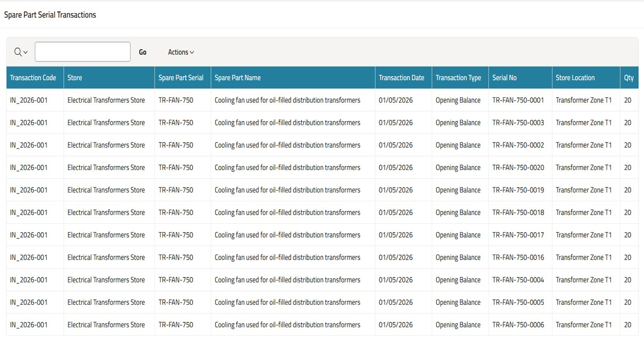Click the report search text field

click(x=82, y=52)
